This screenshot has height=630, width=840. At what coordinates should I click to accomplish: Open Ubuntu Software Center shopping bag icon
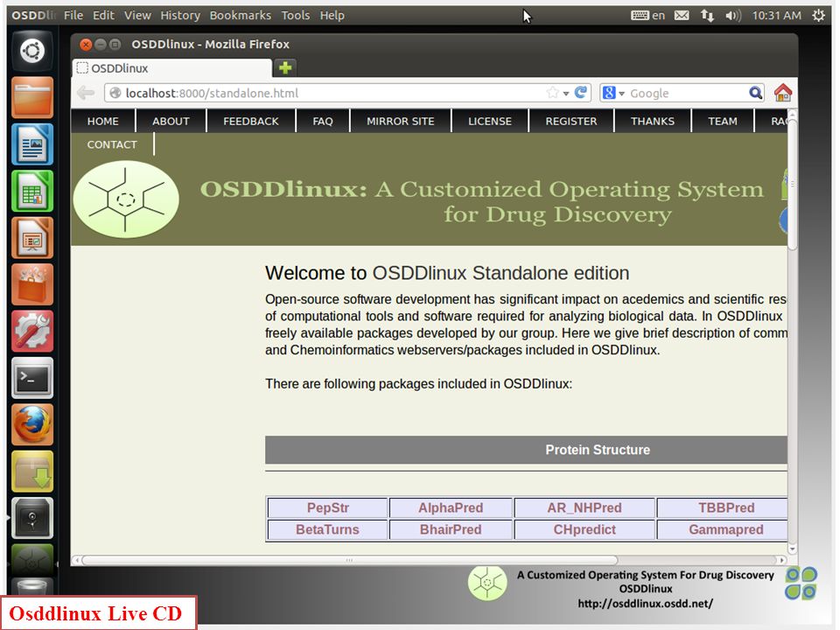pyautogui.click(x=32, y=284)
